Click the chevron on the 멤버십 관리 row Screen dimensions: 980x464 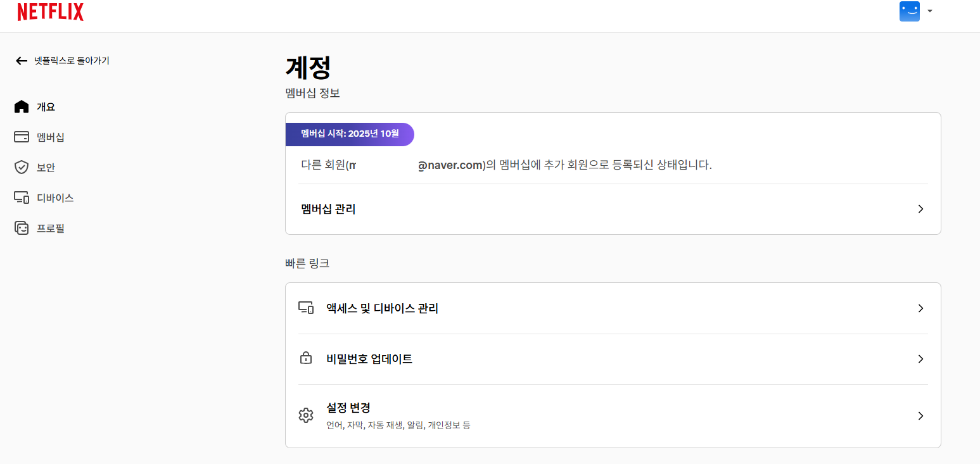920,209
